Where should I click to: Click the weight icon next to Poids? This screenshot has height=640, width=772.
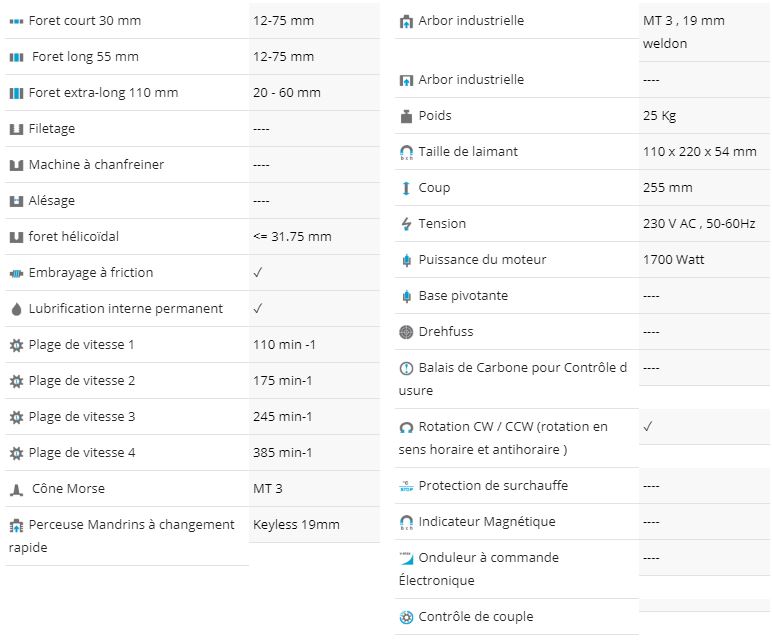(x=406, y=116)
